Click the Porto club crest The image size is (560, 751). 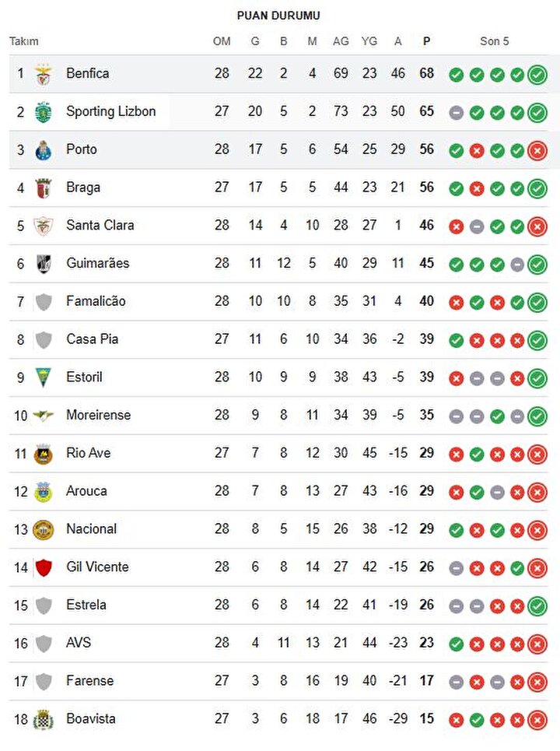click(x=44, y=150)
